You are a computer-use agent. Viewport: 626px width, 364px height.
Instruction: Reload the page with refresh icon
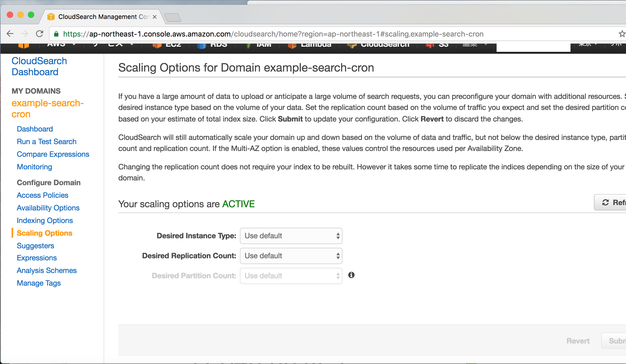click(39, 34)
